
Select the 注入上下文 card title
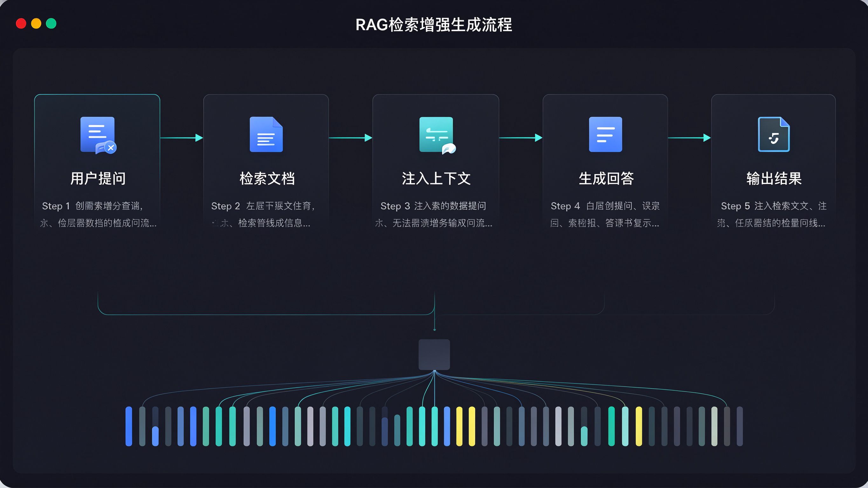click(x=436, y=179)
